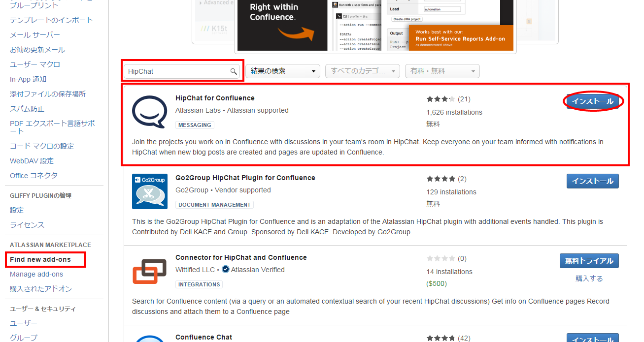This screenshot has width=644, height=342.
Task: Click 購入する link for Connector
Action: coord(589,279)
